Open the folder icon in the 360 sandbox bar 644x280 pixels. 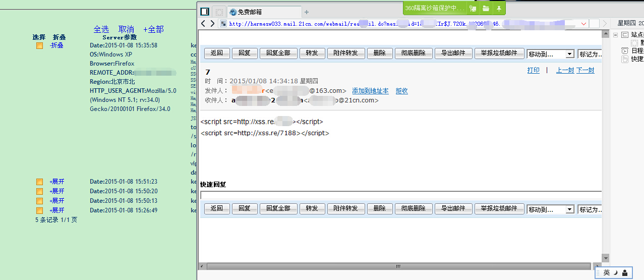tap(486, 8)
